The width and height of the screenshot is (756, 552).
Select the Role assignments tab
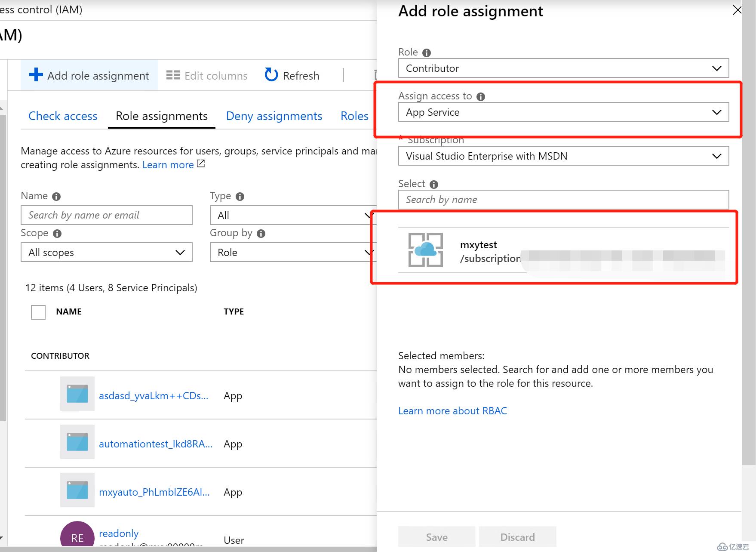[x=162, y=116]
